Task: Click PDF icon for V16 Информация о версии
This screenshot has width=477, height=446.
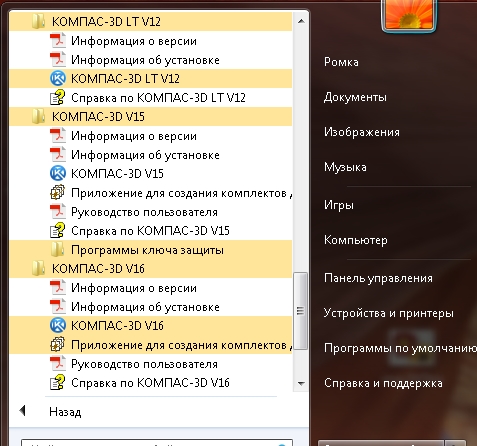Action: pos(58,288)
